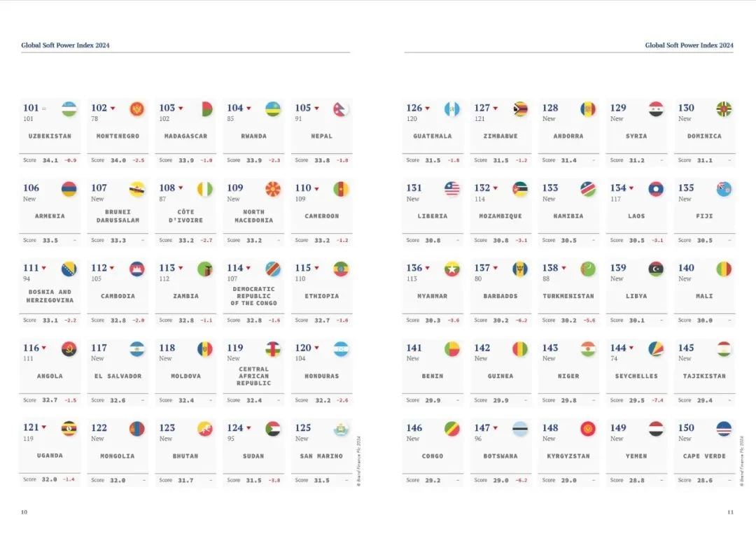
Task: Click the Mongolia flag at rank 122
Action: (137, 429)
